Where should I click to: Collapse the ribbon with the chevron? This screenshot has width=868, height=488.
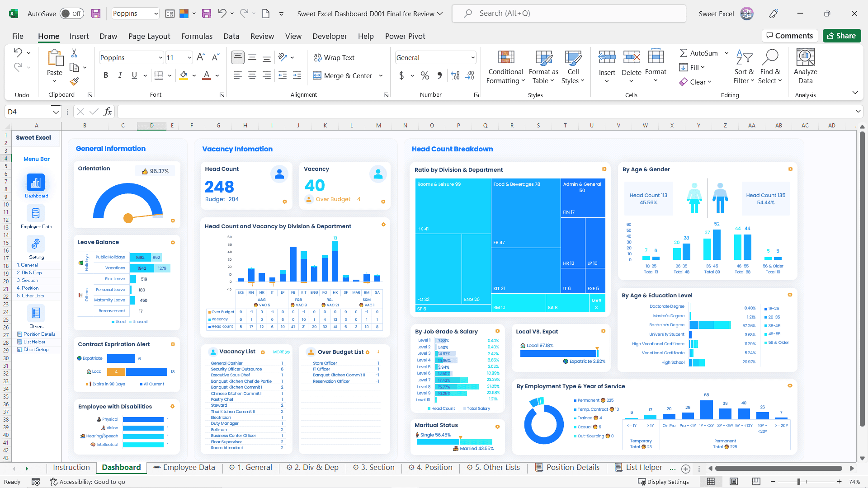[x=855, y=93]
